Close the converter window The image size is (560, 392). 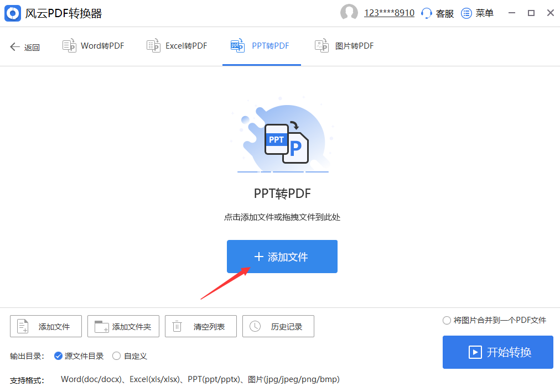click(551, 13)
